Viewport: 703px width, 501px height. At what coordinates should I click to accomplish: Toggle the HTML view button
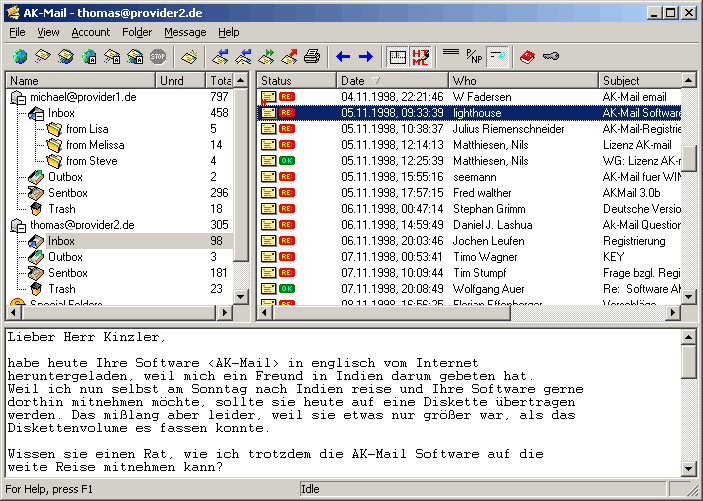click(x=421, y=57)
